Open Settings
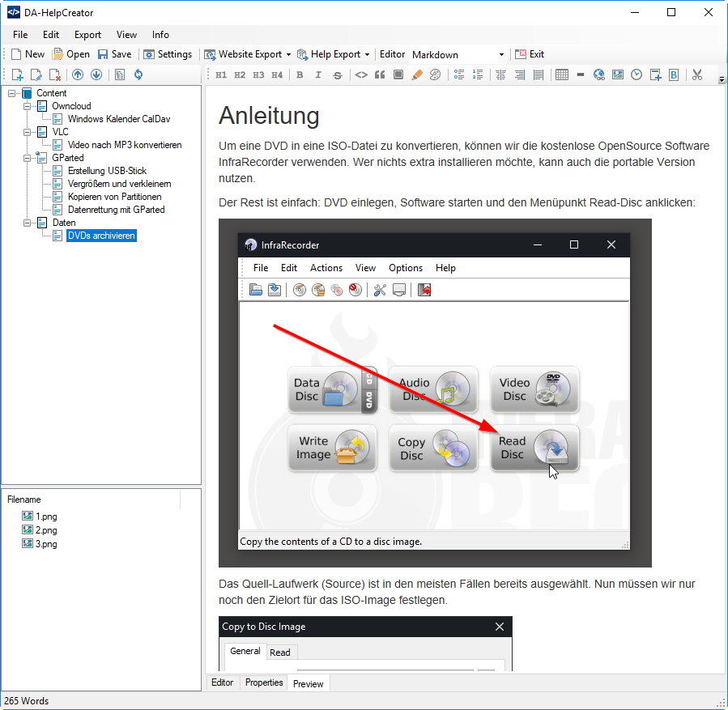728x710 pixels. (168, 54)
